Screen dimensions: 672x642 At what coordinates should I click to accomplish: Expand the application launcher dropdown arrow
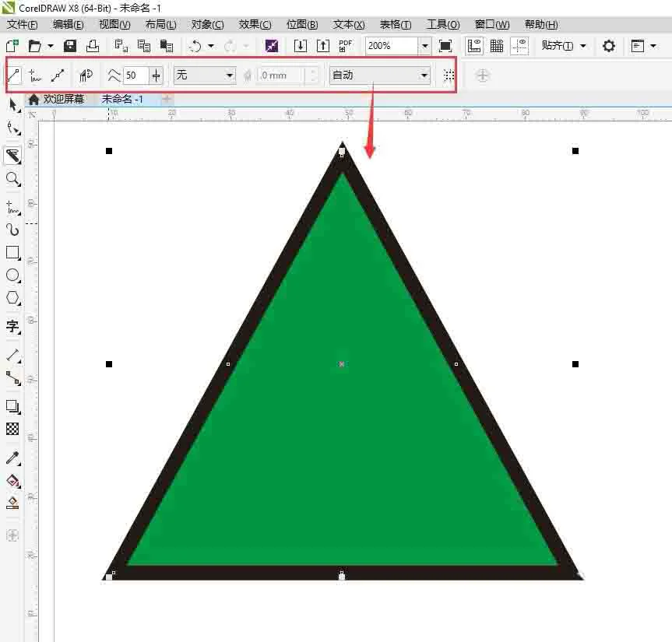(x=653, y=46)
